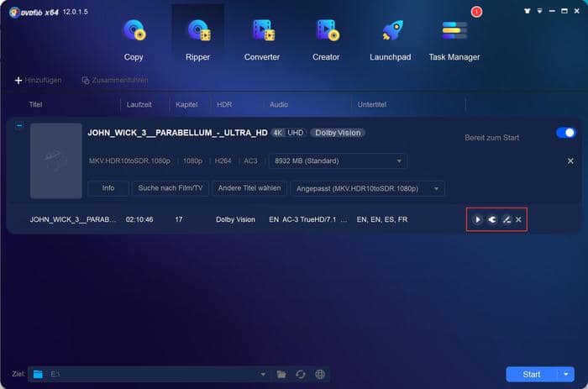
Task: Switch to the Ripper module
Action: click(x=197, y=40)
